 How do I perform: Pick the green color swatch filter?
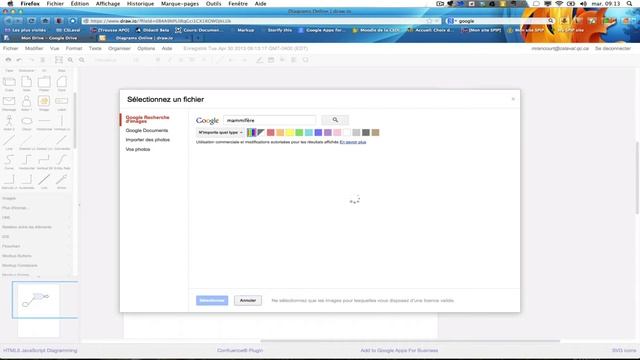[299, 132]
